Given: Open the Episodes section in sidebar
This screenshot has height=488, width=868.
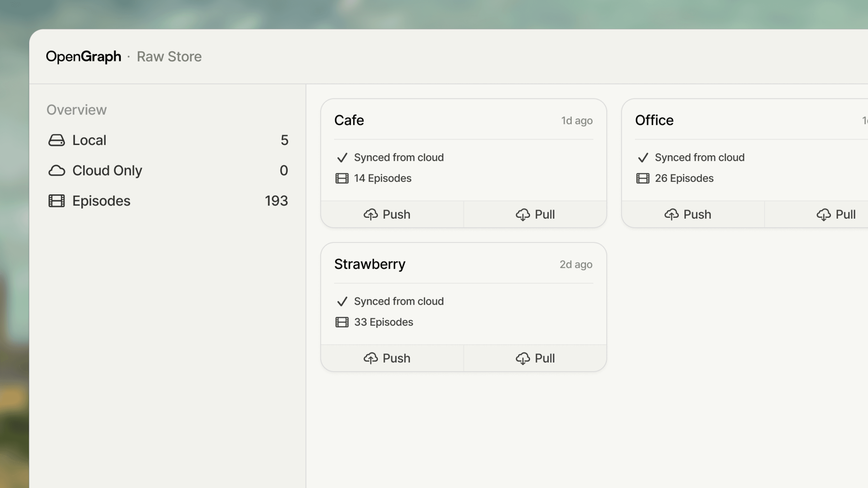Looking at the screenshot, I should click(x=101, y=201).
